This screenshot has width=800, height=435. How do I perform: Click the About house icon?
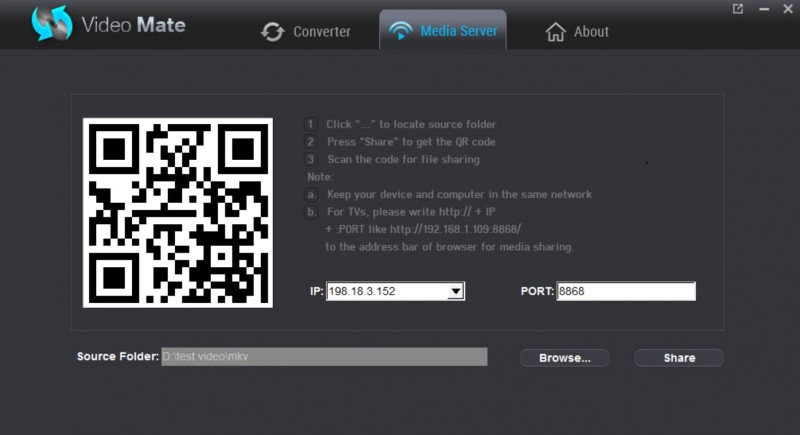click(x=555, y=32)
